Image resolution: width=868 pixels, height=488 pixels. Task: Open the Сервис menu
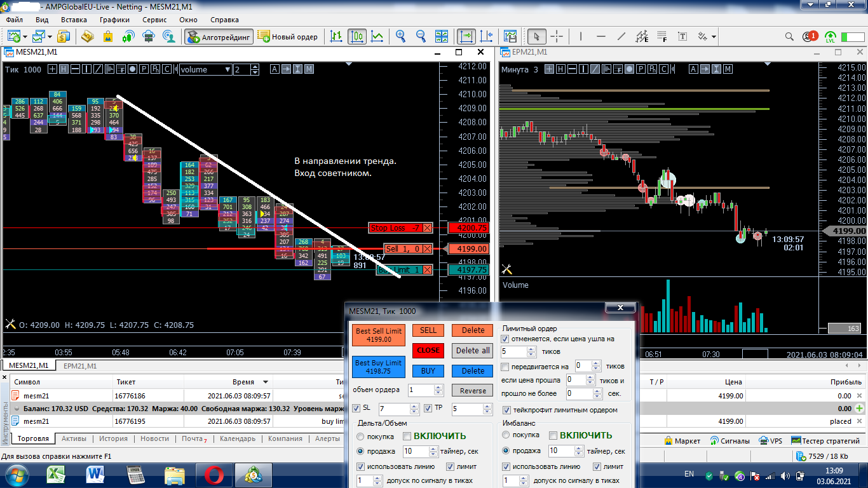(x=154, y=20)
